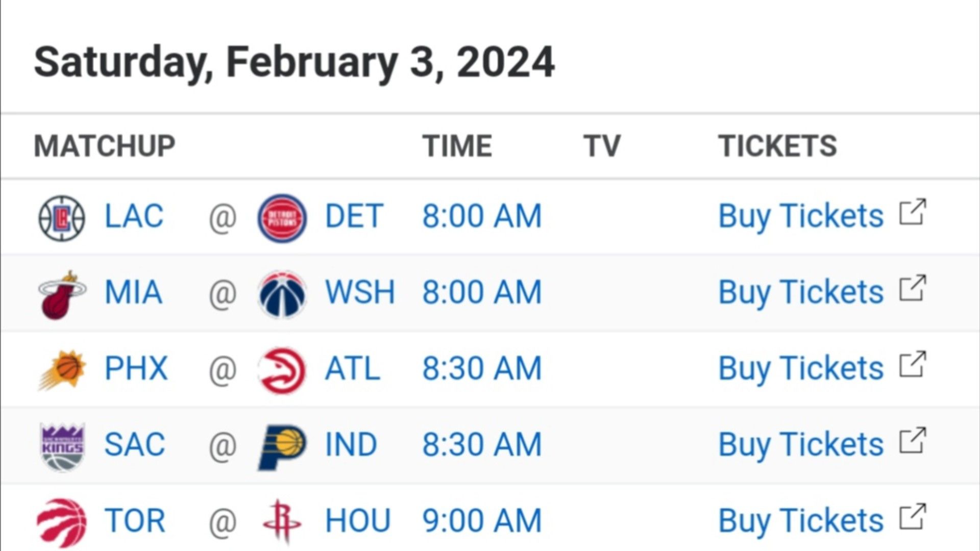
Task: Buy Tickets for SAC at IND
Action: [x=801, y=445]
